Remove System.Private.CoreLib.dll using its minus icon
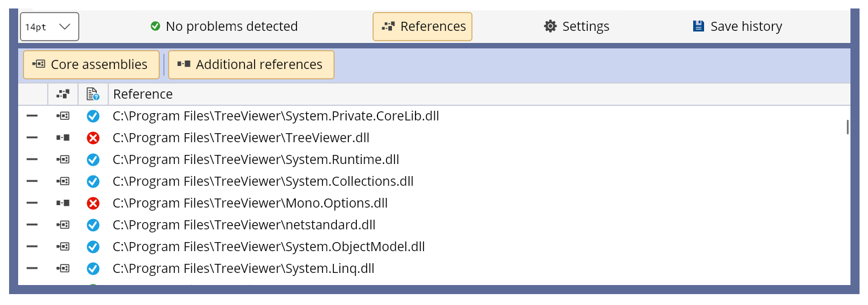 [32, 116]
